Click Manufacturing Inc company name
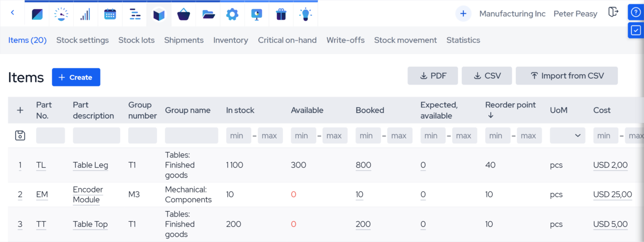Viewport: 644px width, 242px height. coord(512,14)
